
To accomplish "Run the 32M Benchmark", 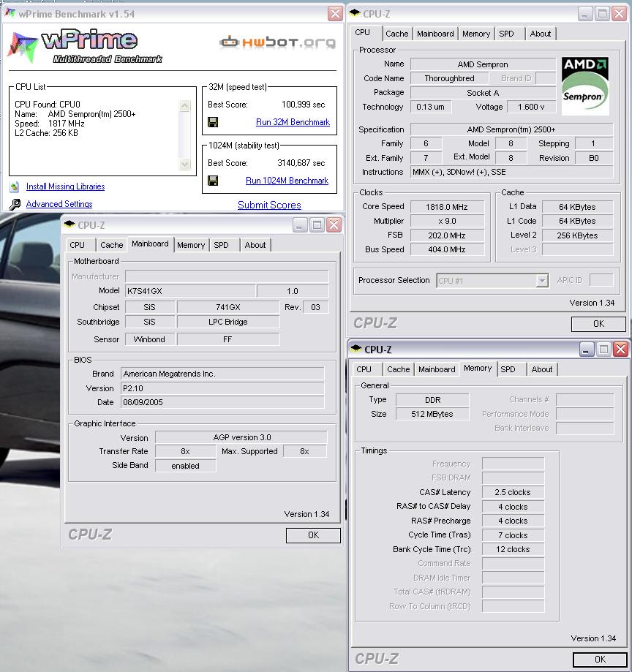I will point(293,122).
